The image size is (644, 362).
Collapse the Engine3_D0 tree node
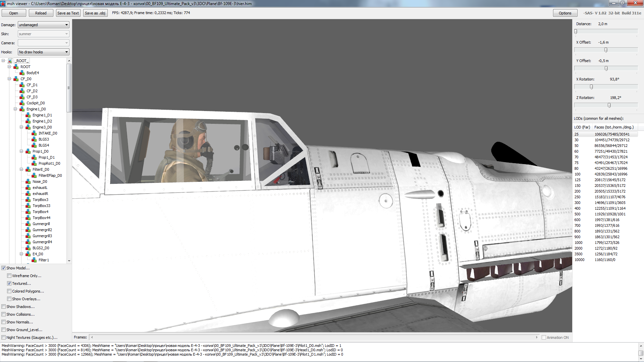tap(21, 127)
